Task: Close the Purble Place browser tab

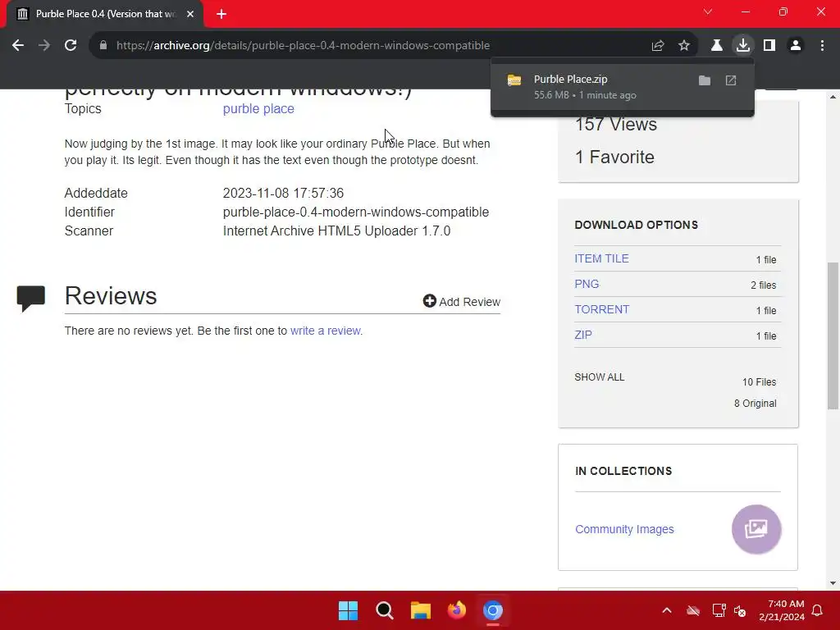Action: pyautogui.click(x=190, y=14)
